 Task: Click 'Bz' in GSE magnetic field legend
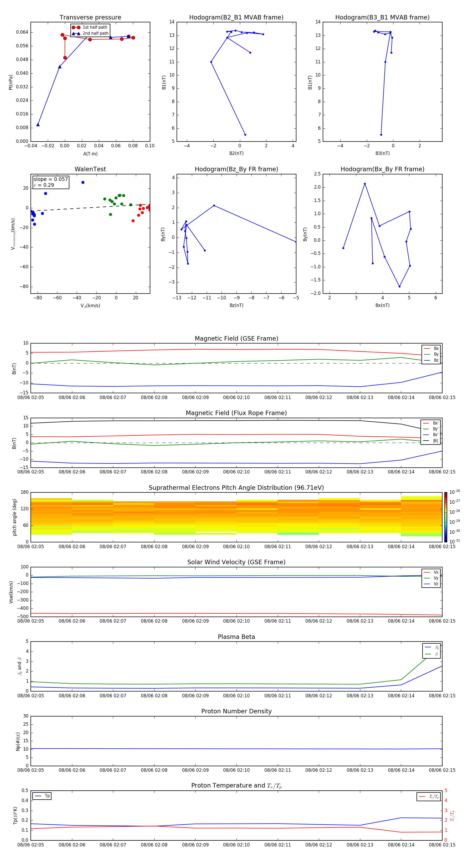tap(436, 360)
